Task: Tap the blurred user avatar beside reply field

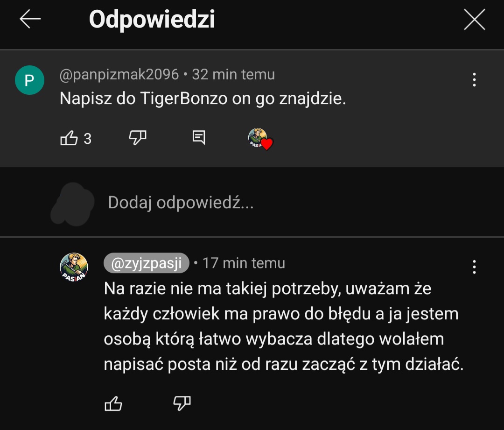Action: (72, 203)
